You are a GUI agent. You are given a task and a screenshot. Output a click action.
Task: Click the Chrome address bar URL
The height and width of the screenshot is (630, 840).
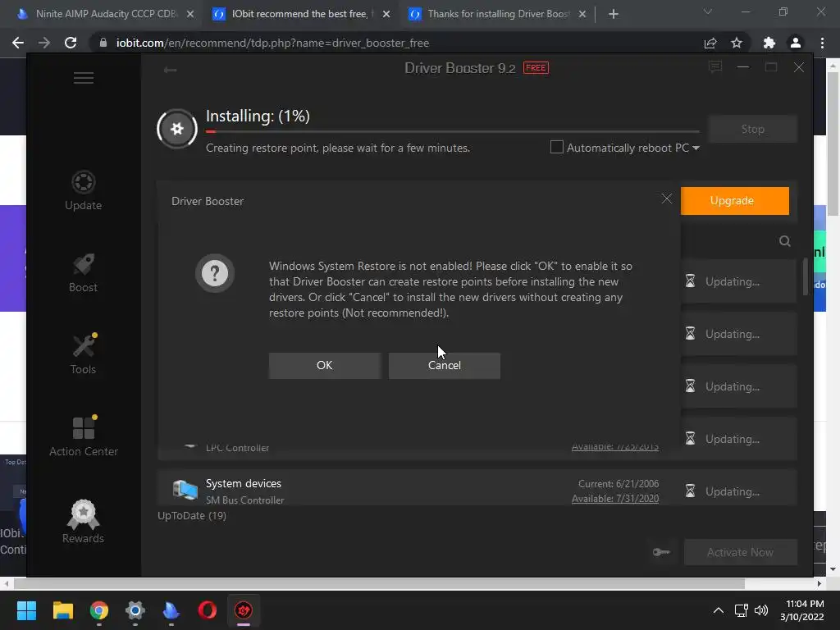(272, 43)
